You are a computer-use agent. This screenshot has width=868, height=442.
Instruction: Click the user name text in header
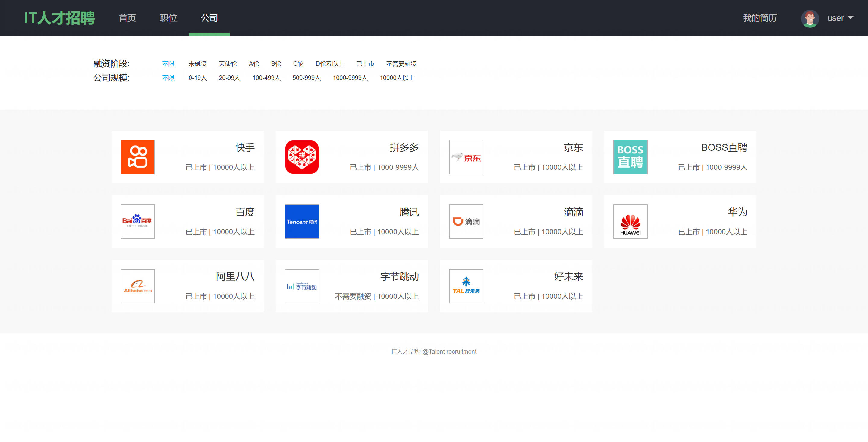click(836, 18)
